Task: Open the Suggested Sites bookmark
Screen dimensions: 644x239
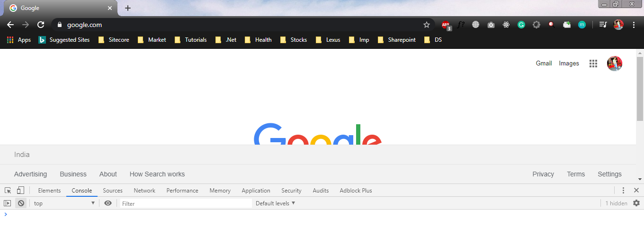Action: click(64, 40)
